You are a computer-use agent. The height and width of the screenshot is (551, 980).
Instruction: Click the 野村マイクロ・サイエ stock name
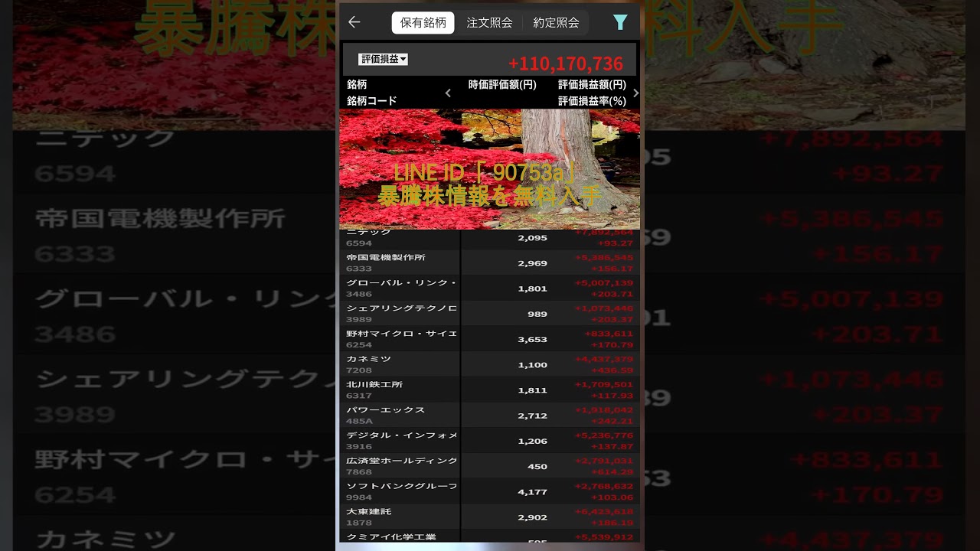(x=401, y=334)
